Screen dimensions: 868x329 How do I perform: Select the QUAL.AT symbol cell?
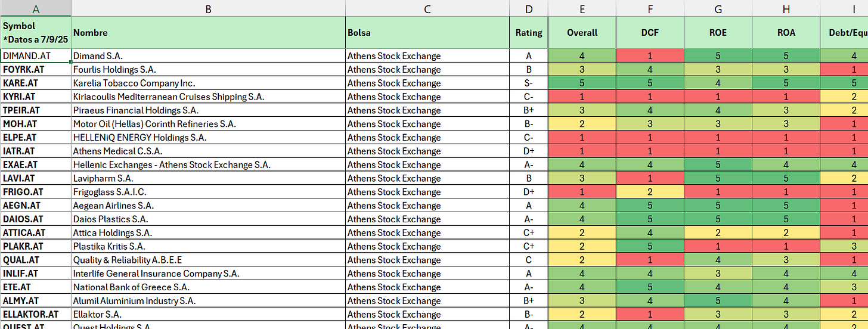(36, 260)
